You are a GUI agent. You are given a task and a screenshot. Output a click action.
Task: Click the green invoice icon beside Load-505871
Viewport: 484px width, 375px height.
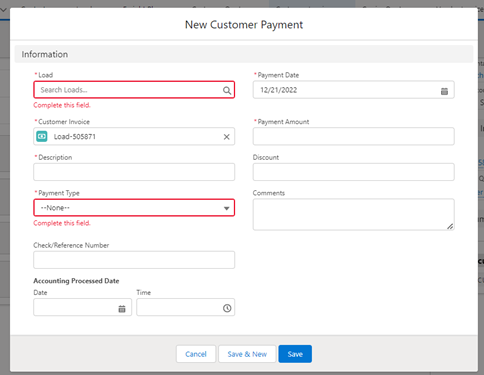42,136
